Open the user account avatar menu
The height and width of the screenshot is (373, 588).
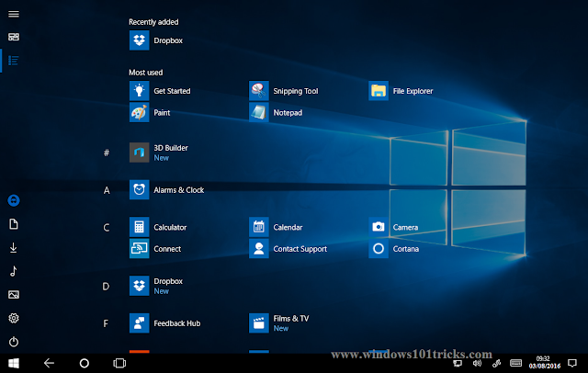14,200
